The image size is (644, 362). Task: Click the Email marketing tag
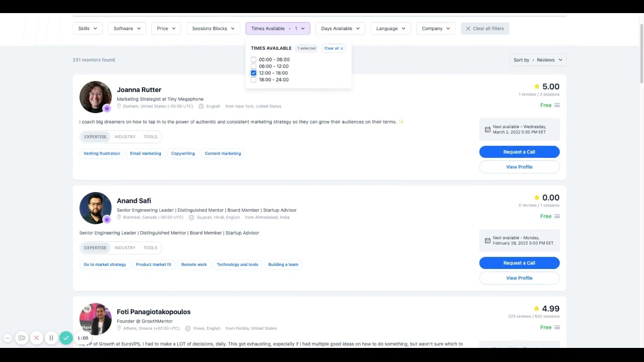[145, 153]
